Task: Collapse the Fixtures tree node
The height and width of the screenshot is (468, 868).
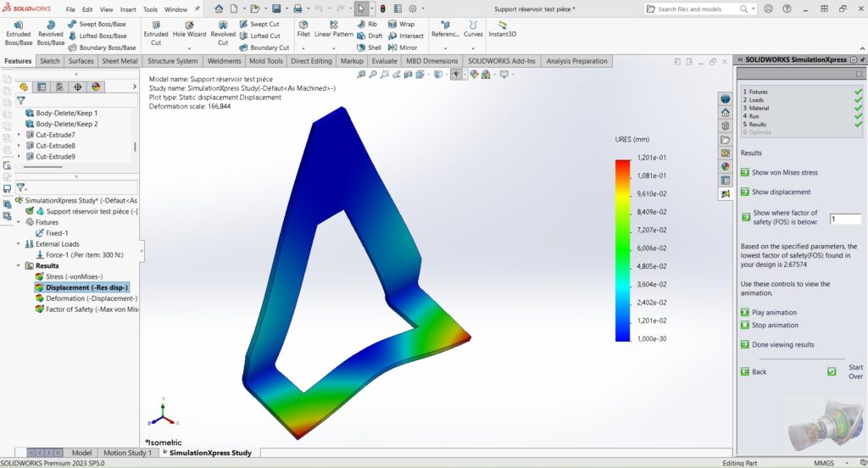Action: (x=19, y=222)
